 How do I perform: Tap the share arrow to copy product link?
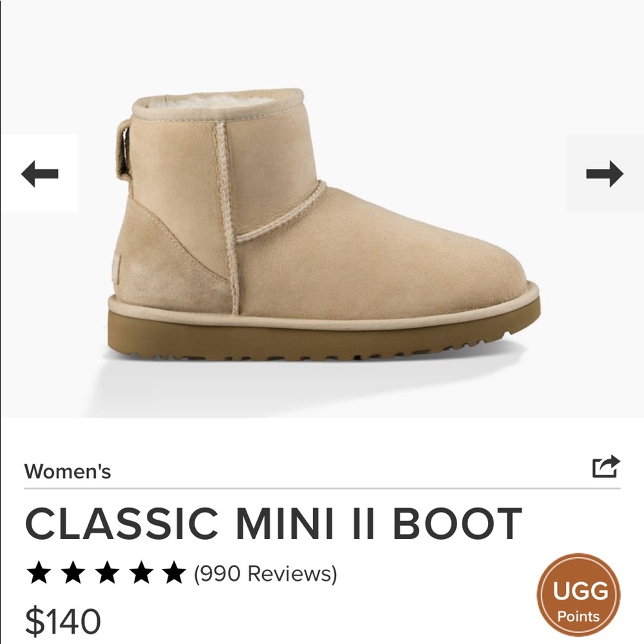click(x=606, y=466)
